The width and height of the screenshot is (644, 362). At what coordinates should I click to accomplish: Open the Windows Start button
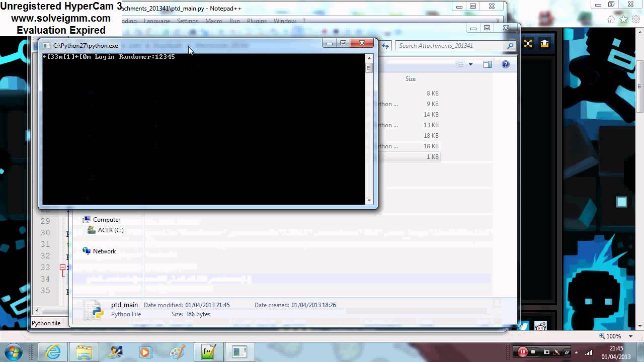click(x=14, y=351)
